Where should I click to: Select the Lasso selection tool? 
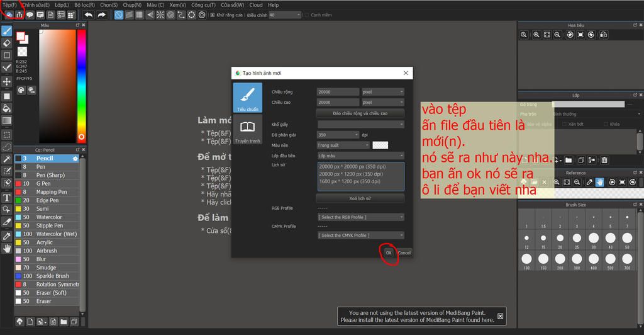[6, 147]
